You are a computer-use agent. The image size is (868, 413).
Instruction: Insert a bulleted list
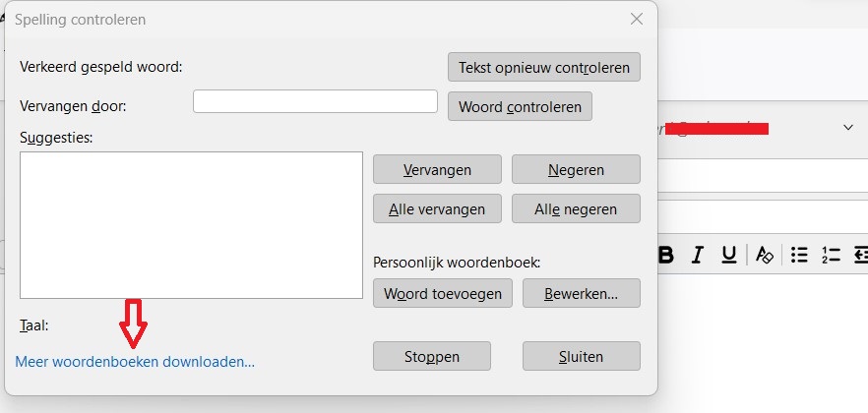[799, 255]
